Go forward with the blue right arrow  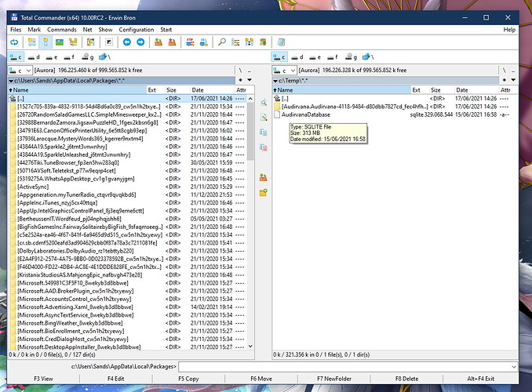(x=140, y=42)
